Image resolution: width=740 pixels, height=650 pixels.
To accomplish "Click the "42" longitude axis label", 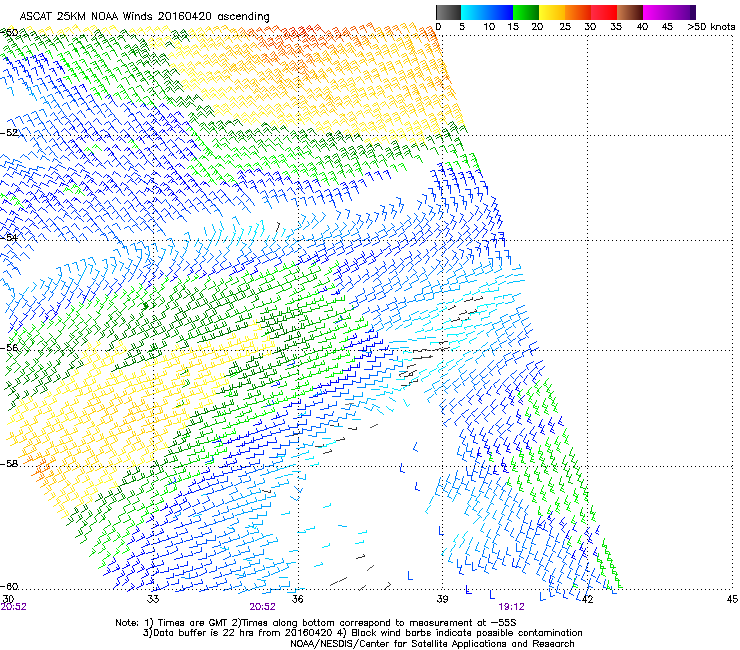I will tap(587, 599).
